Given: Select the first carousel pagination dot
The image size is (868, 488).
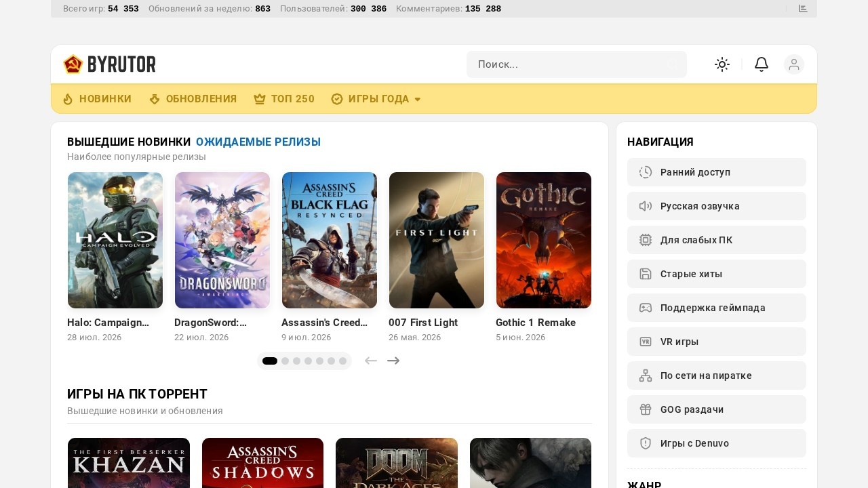Looking at the screenshot, I should [270, 361].
